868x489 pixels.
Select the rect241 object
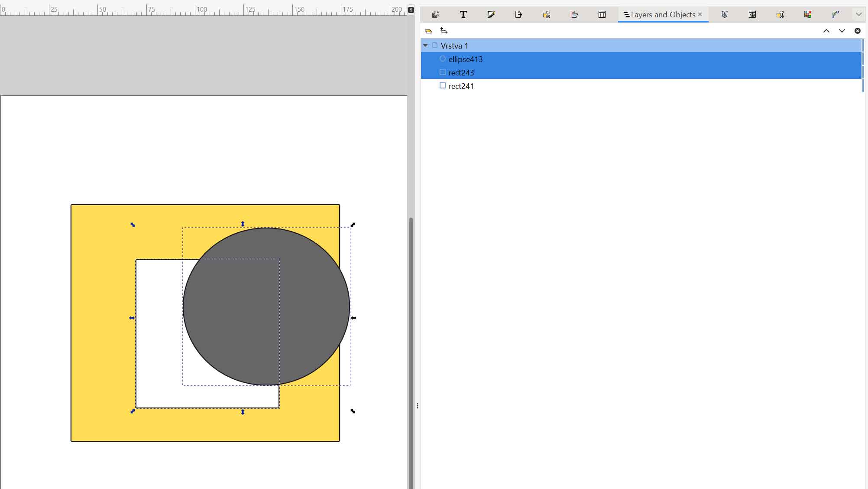click(x=461, y=86)
